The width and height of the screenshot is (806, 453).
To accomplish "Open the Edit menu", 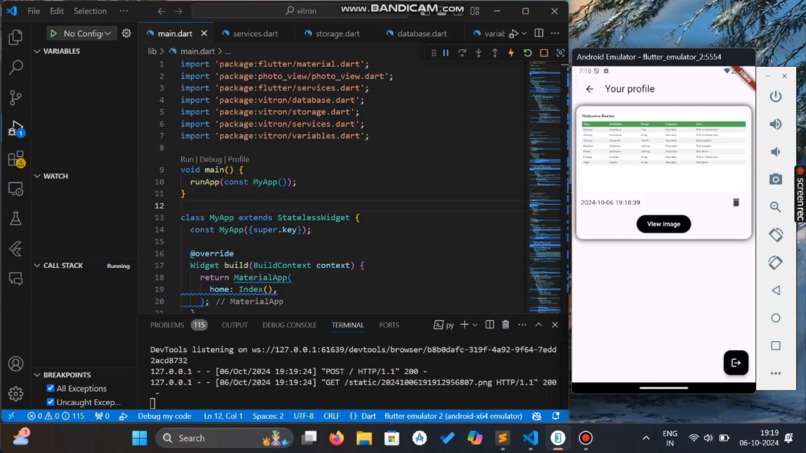I will click(57, 11).
